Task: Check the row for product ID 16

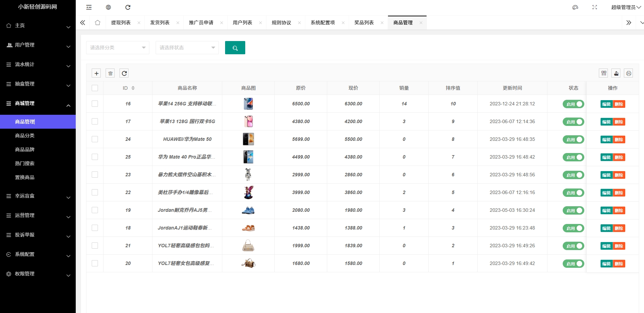Action: click(95, 104)
